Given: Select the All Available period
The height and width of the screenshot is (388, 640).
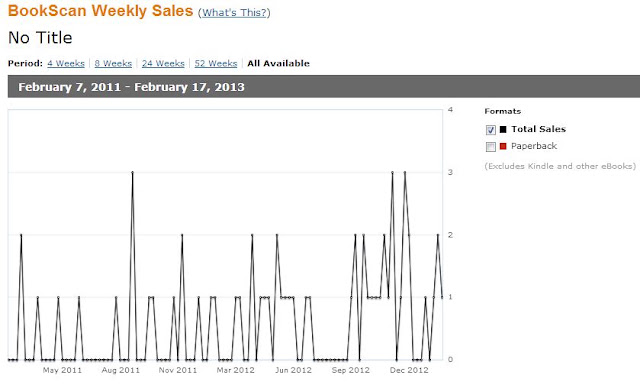Looking at the screenshot, I should [278, 63].
